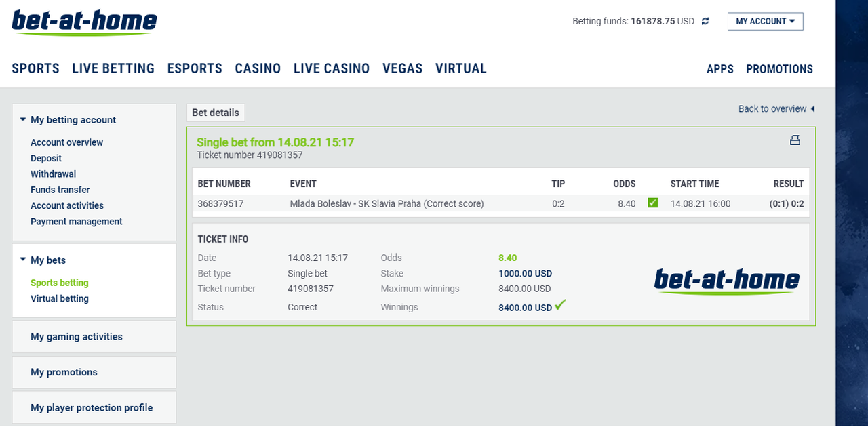Click the Maximum winnings label
The image size is (868, 427).
coord(420,289)
